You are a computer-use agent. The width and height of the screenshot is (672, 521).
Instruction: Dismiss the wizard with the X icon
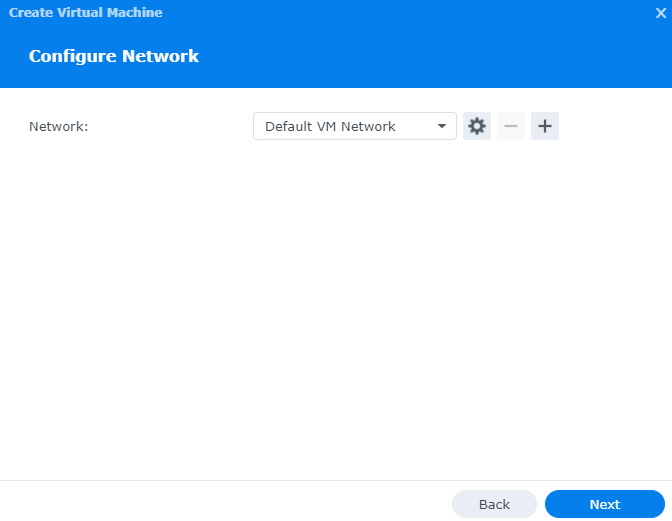(x=661, y=13)
